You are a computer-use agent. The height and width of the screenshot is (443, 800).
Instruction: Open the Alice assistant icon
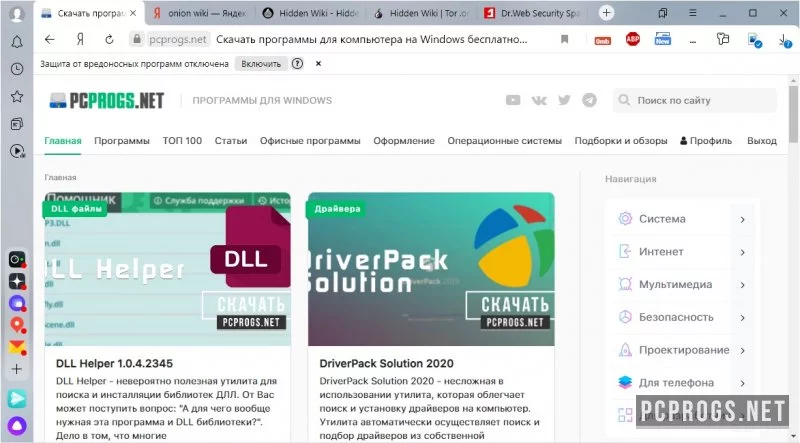(17, 425)
